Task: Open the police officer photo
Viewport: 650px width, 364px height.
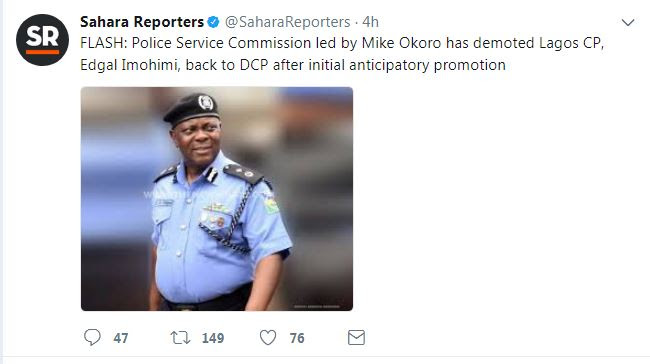Action: pos(217,199)
